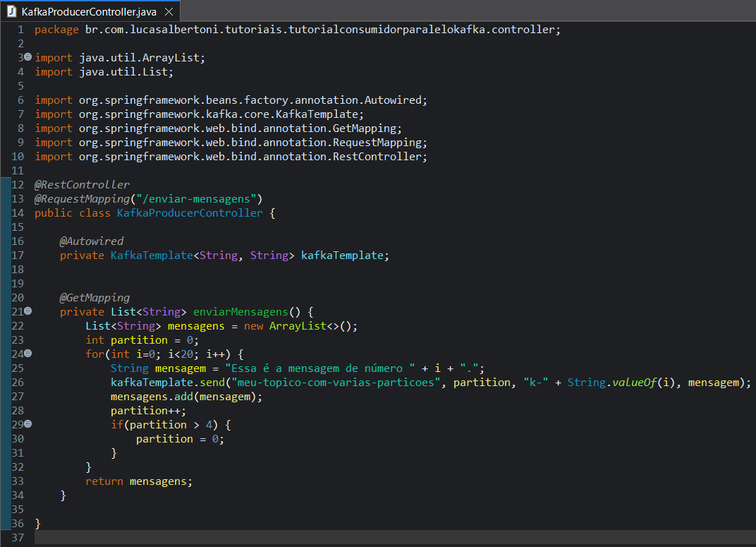The image size is (756, 547).
Task: Click the @Autowired annotation
Action: [92, 241]
